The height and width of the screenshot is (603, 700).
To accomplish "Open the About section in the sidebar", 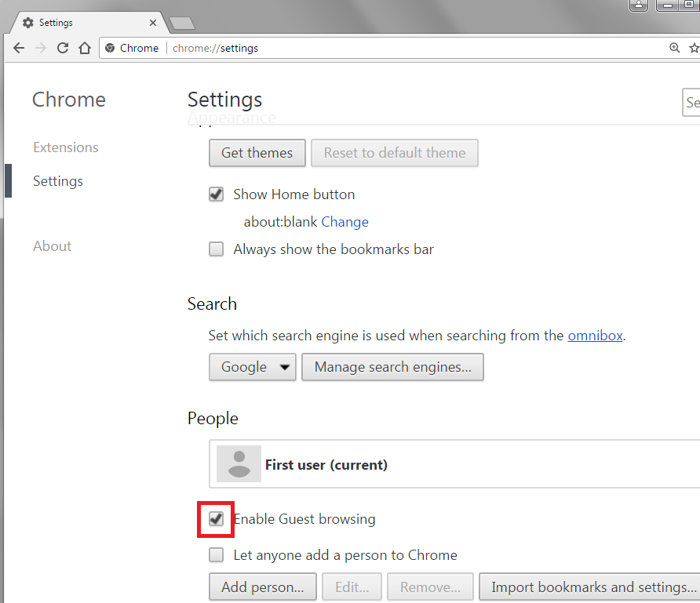I will (52, 245).
